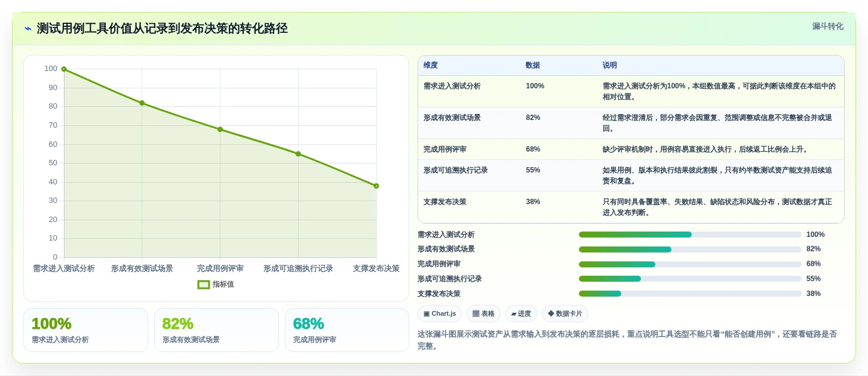Click table cell 形成有效测试场景

click(x=452, y=118)
